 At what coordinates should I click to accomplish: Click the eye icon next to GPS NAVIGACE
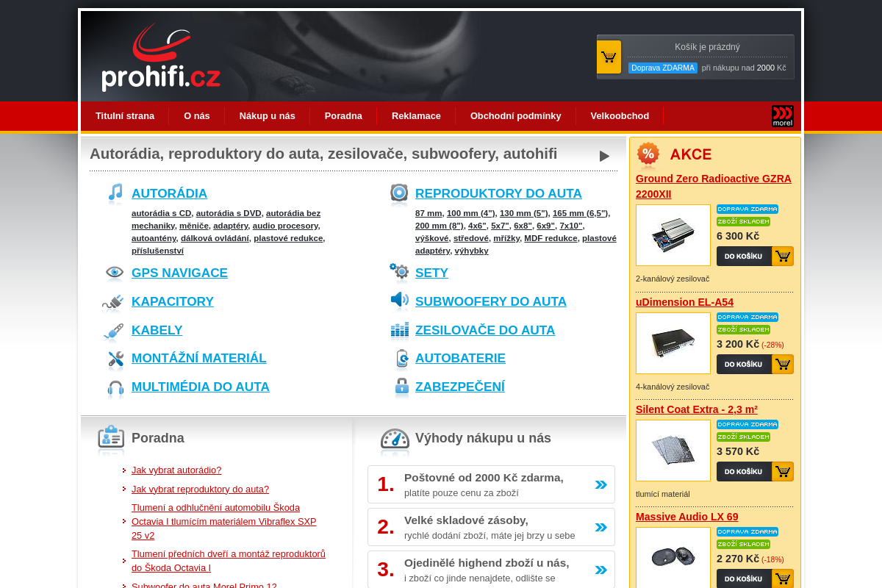click(115, 273)
